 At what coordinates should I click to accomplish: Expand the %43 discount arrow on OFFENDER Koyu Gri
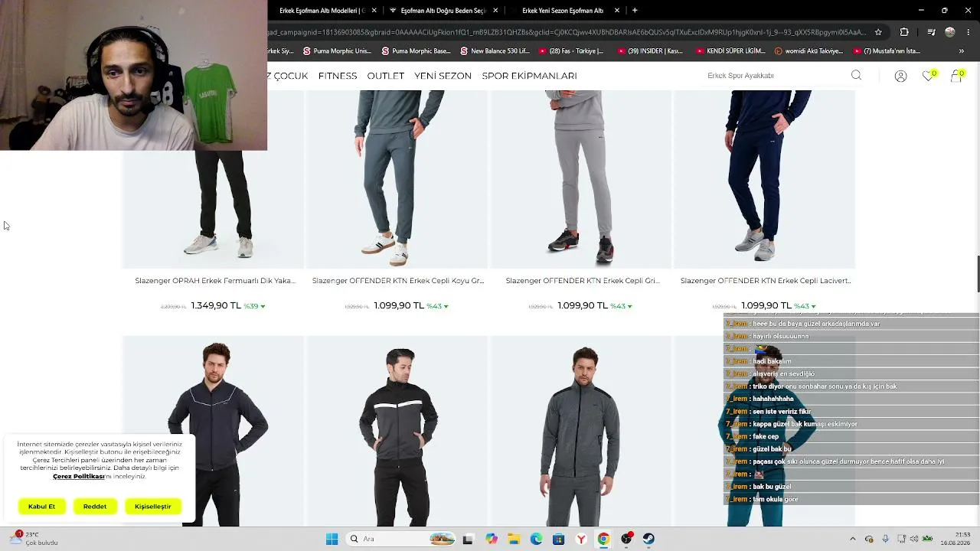[446, 306]
